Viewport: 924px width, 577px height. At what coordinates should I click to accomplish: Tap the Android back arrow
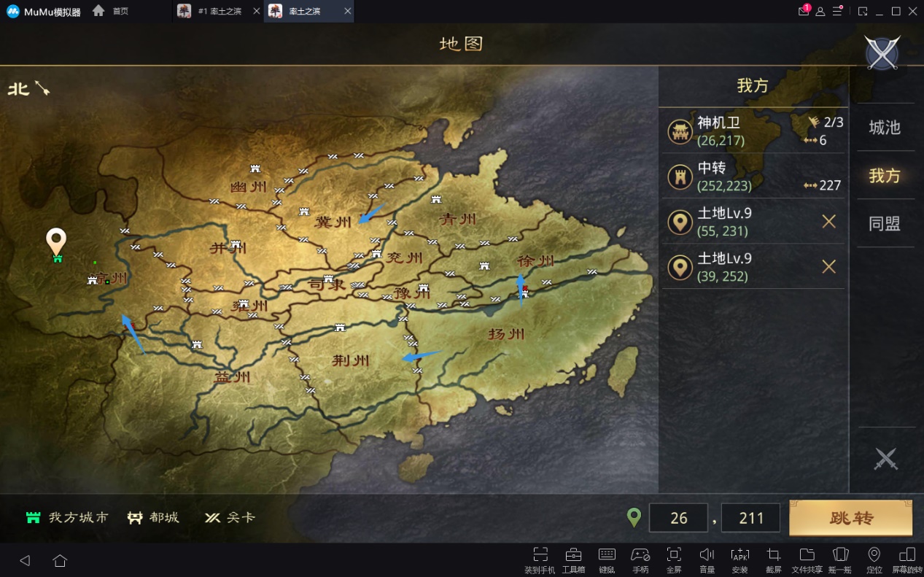tap(25, 560)
